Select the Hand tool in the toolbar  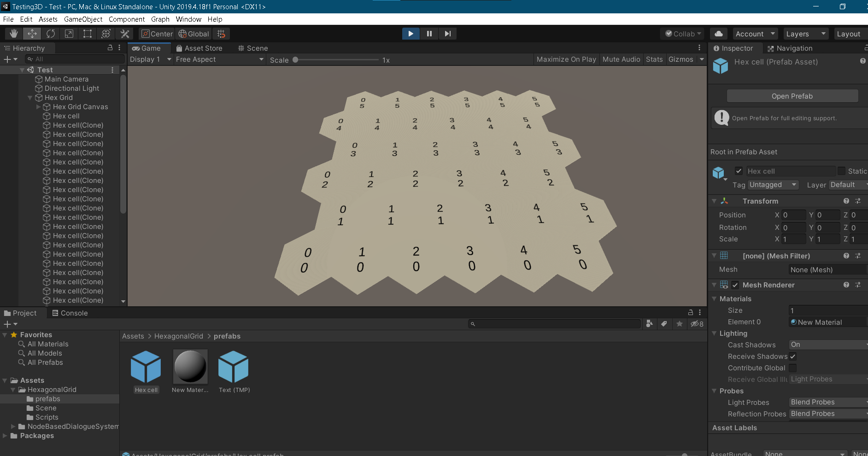tap(13, 33)
